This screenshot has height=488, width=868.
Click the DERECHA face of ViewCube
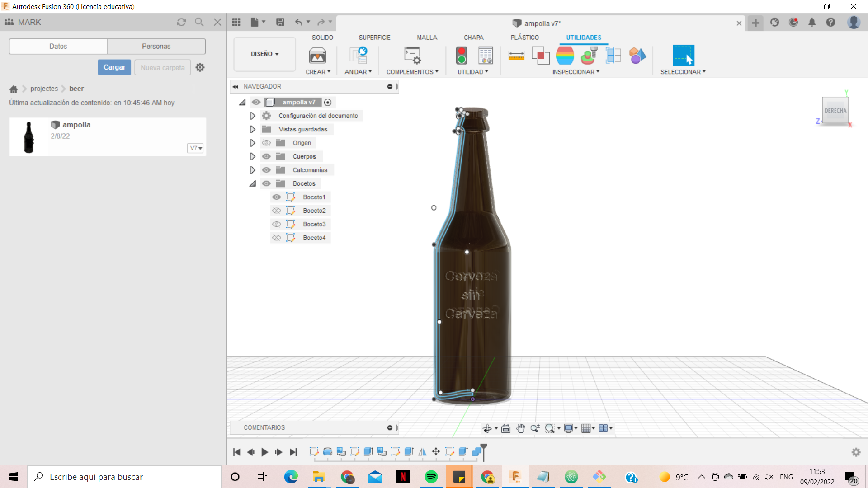(835, 110)
